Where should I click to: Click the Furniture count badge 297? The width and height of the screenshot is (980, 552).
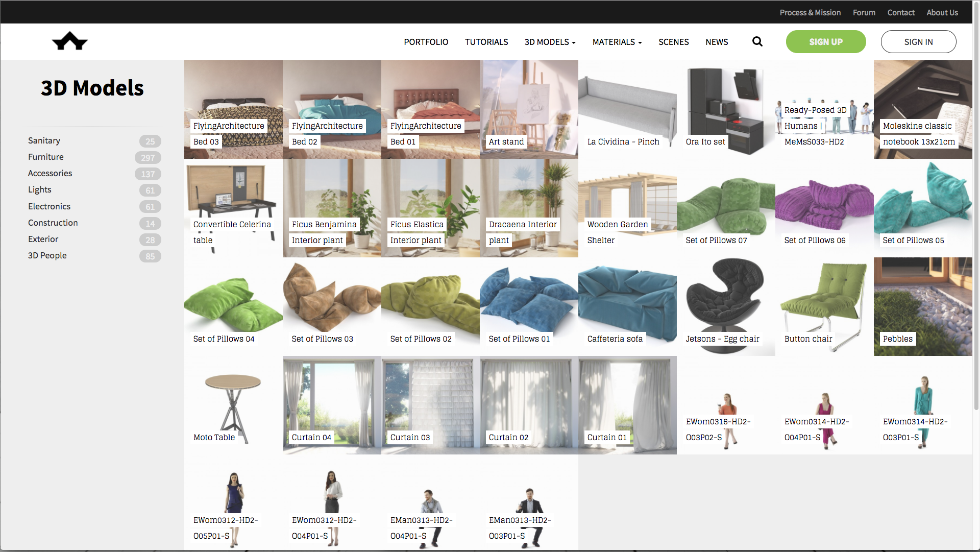[148, 158]
